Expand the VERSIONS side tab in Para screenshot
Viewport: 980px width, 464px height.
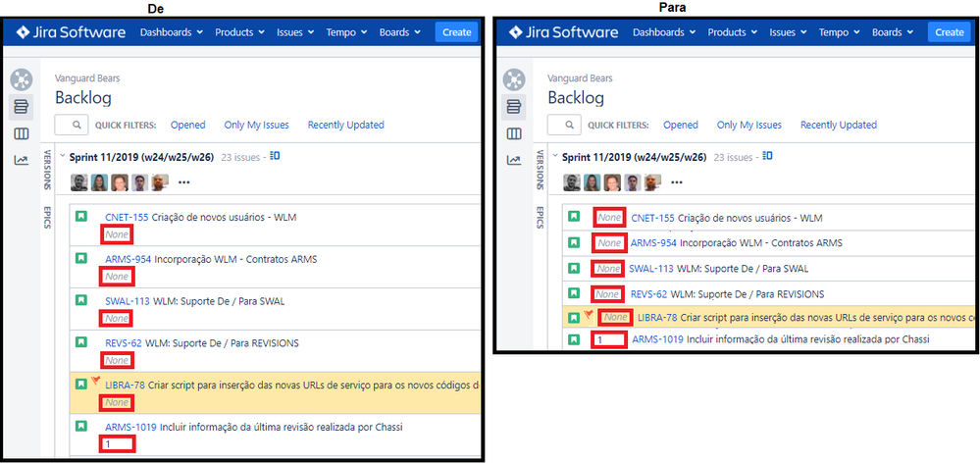click(540, 170)
